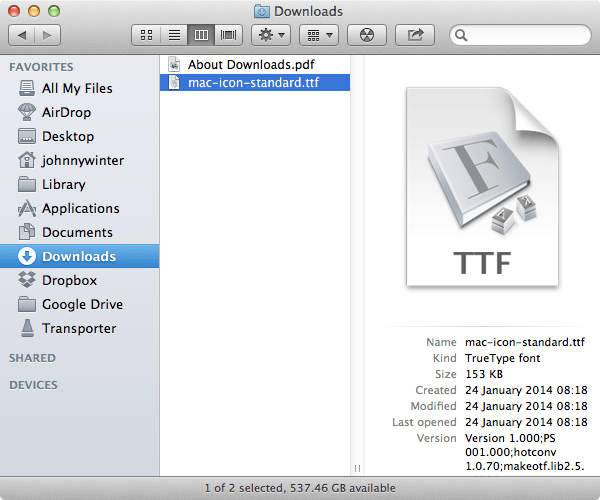Select All My Files in sidebar
The image size is (600, 500).
79,88
